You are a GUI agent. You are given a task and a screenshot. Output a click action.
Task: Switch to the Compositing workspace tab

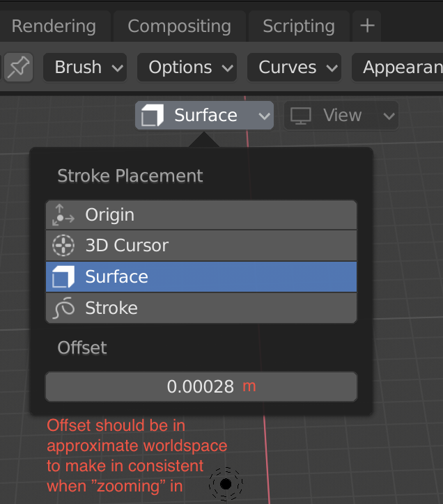coord(180,26)
